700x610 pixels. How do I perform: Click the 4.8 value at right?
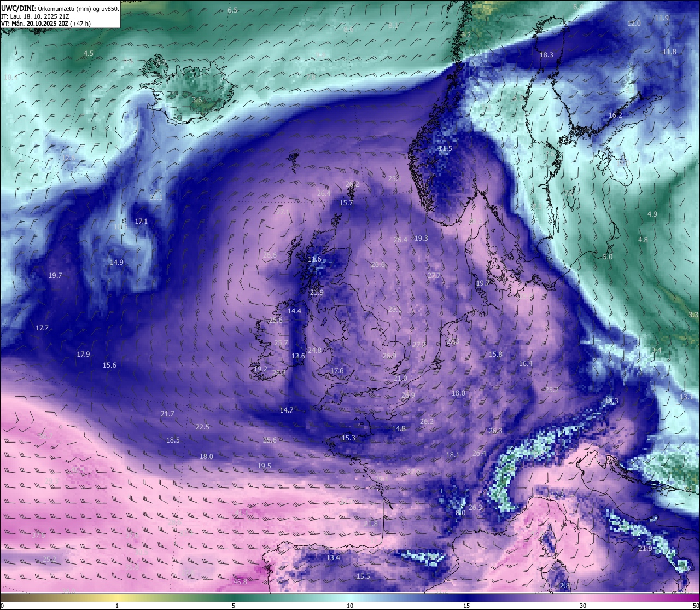pyautogui.click(x=643, y=240)
